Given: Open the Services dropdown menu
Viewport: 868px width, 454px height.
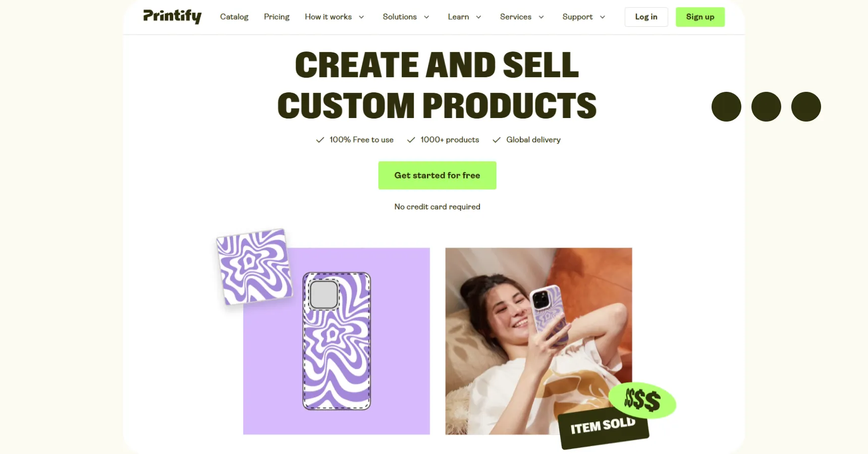Looking at the screenshot, I should (x=522, y=17).
